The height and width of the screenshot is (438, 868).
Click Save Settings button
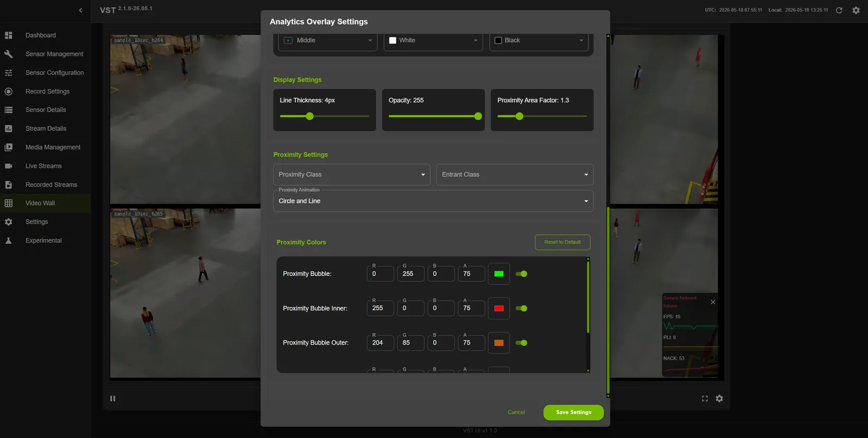coord(573,412)
